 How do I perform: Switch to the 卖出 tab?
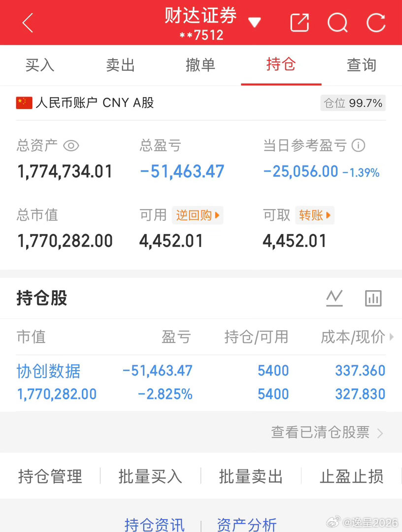[x=120, y=65]
